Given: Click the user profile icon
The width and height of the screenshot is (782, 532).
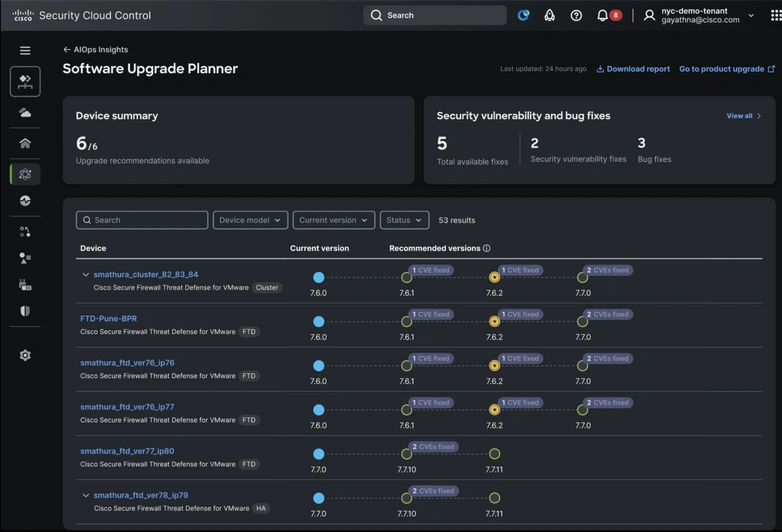Looking at the screenshot, I should pos(649,15).
